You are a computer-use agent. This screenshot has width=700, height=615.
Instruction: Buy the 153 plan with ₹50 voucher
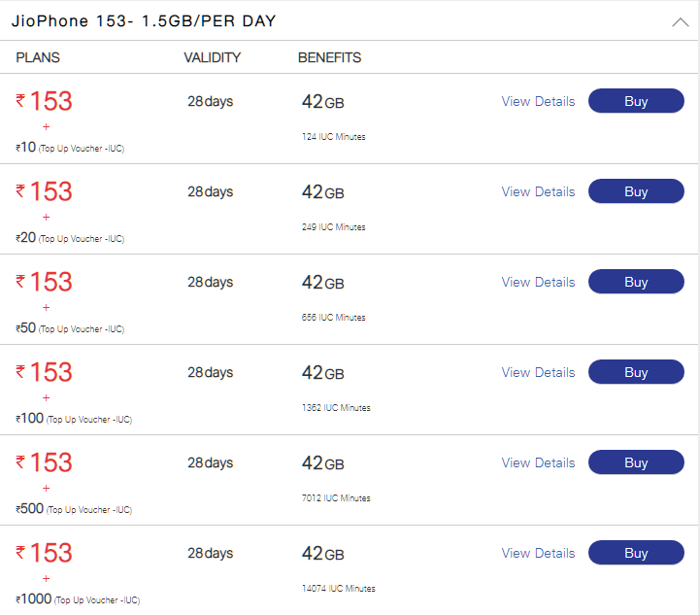[x=636, y=282]
